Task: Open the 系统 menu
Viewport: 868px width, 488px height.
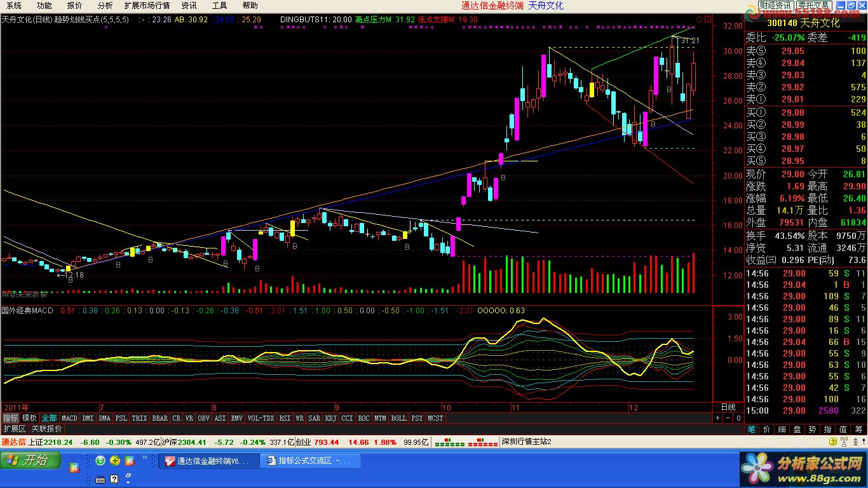Action: [13, 6]
